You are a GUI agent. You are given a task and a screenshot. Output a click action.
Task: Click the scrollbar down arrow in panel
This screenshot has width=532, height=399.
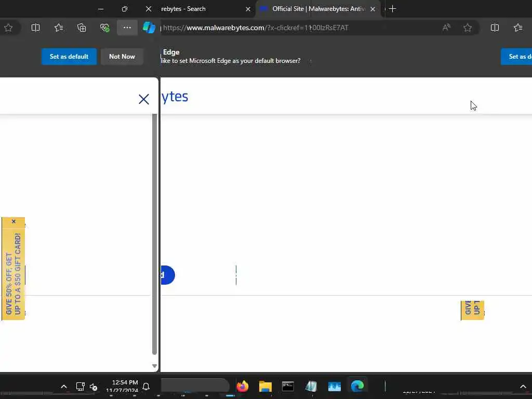tap(154, 366)
